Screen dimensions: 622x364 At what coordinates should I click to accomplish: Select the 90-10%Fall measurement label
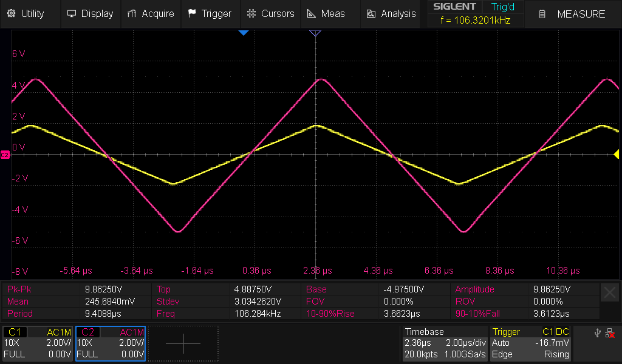(477, 314)
